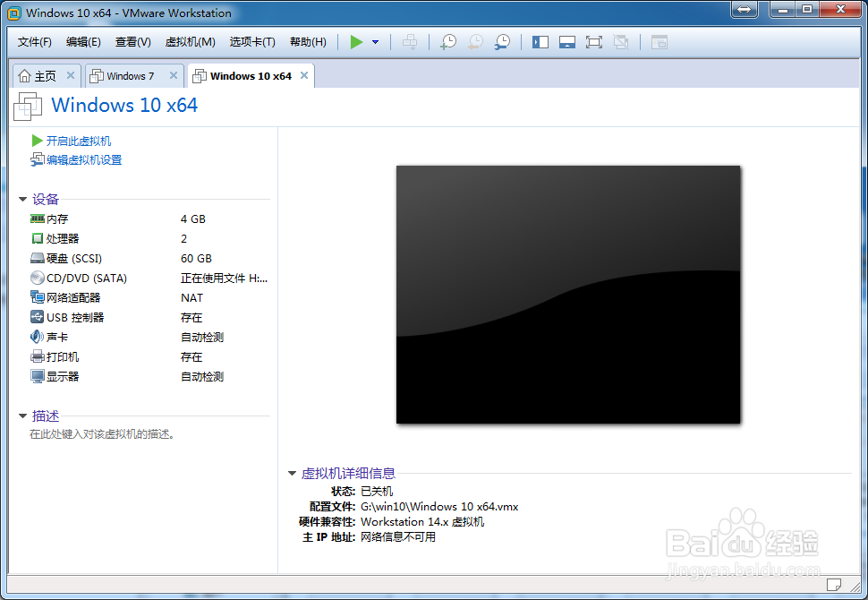Image resolution: width=868 pixels, height=600 pixels.
Task: Collapse the 虚拟机详细信息 details section
Action: pyautogui.click(x=293, y=473)
